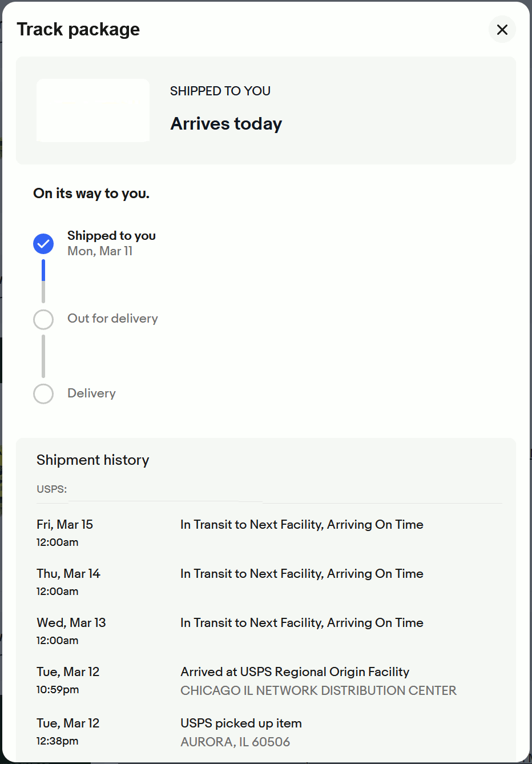The image size is (532, 764).
Task: Click the Track package title
Action: point(78,29)
